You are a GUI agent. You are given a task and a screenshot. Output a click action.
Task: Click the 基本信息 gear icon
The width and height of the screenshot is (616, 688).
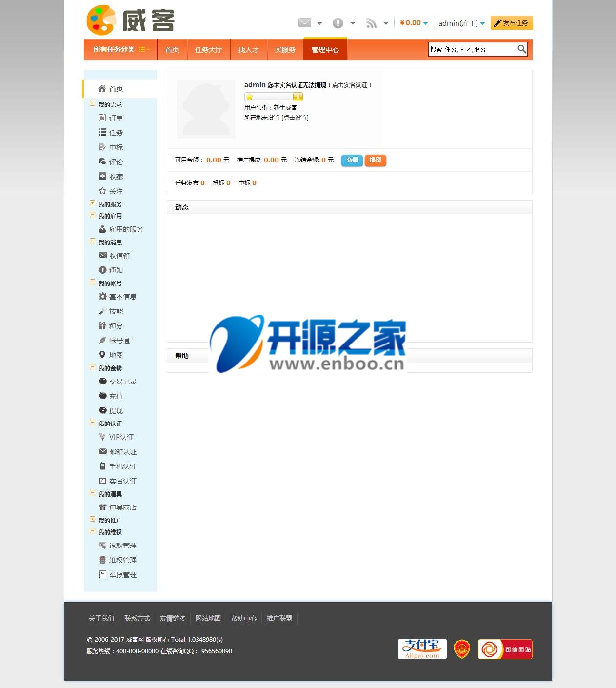[102, 296]
